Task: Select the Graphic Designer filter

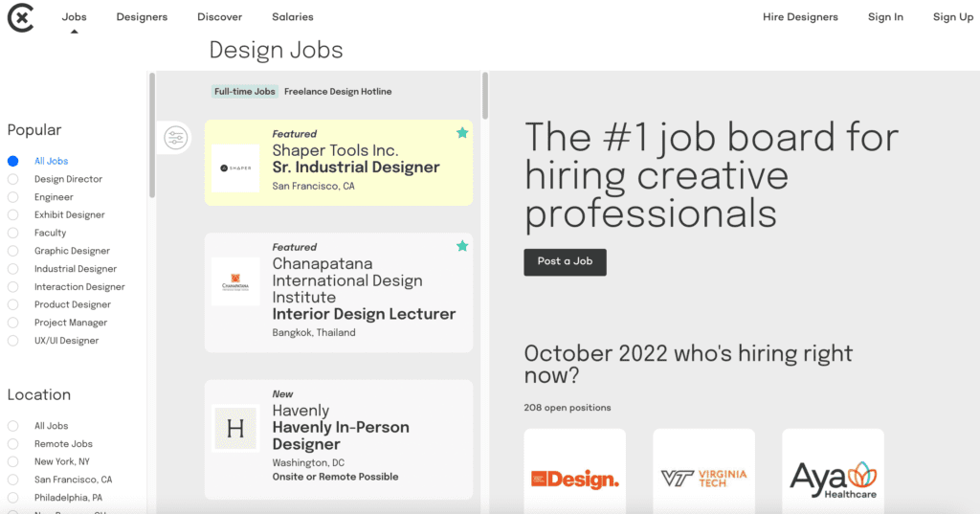Action: 13,251
